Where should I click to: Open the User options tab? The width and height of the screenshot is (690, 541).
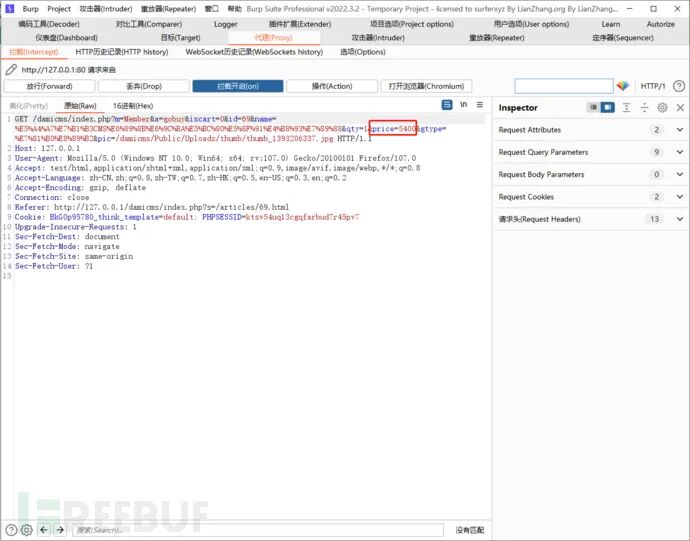coord(531,24)
